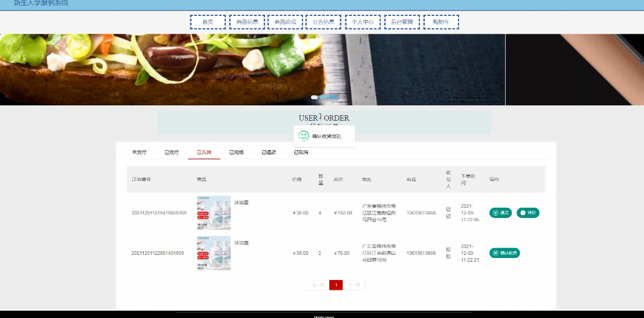Viewport: 644px width, 318px height.
Task: Click quantity 2 in the second order
Action: [320, 253]
